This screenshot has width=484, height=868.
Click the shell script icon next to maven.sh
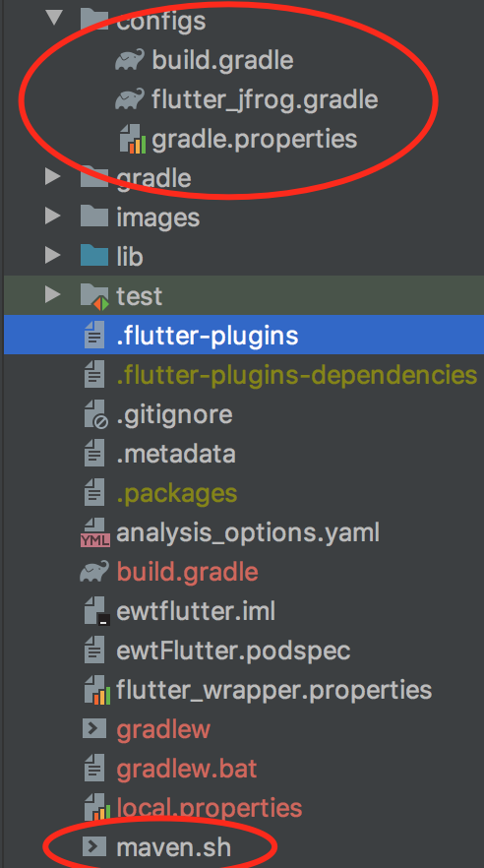pos(94,846)
